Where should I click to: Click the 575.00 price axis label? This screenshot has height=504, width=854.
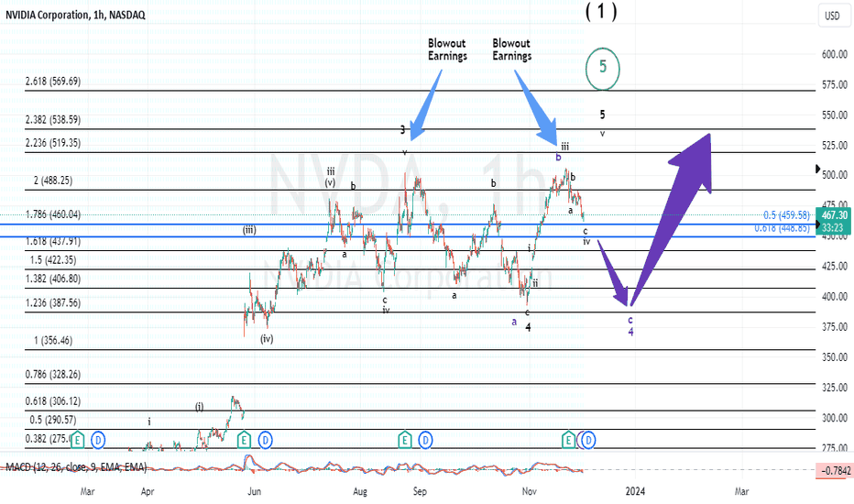point(835,84)
